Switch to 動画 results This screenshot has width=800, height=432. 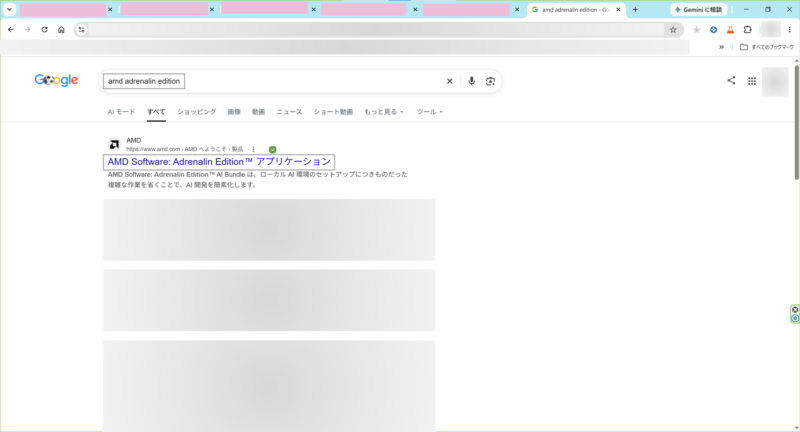point(259,112)
